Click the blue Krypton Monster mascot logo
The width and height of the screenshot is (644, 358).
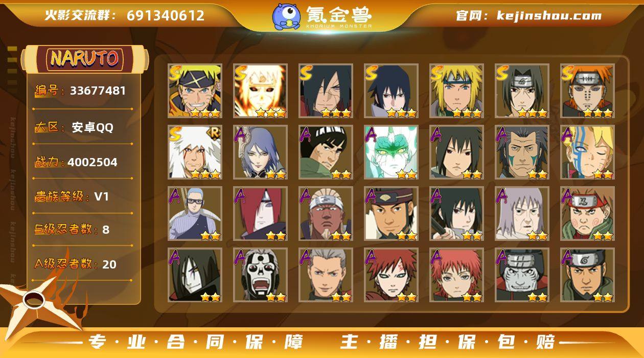click(286, 16)
